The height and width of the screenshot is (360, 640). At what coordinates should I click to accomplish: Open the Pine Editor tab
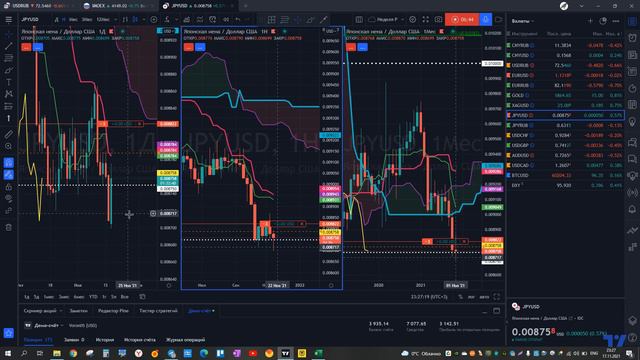[x=113, y=311]
